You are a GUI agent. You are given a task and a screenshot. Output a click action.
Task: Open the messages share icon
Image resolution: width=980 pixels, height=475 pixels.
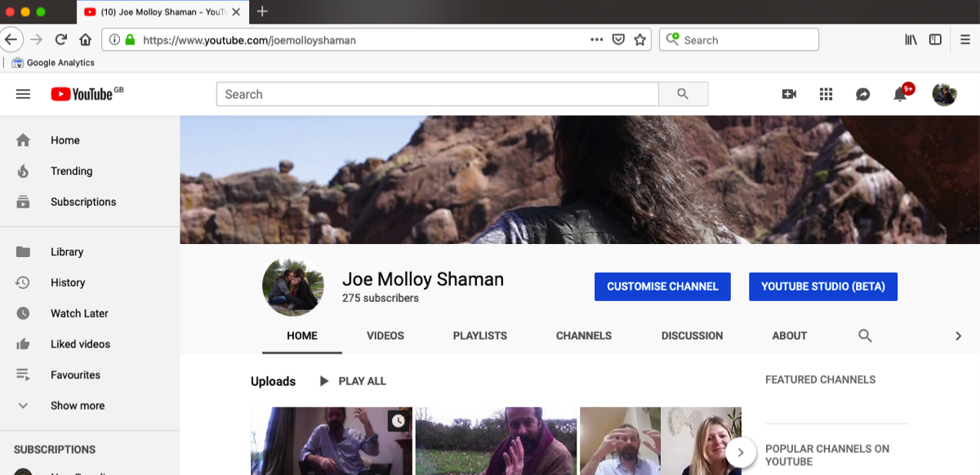click(x=862, y=94)
